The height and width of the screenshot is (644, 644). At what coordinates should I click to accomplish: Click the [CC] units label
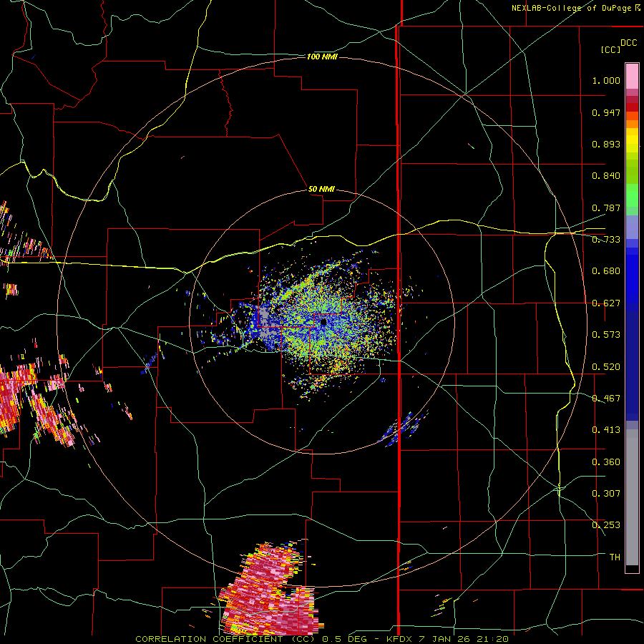coord(611,49)
